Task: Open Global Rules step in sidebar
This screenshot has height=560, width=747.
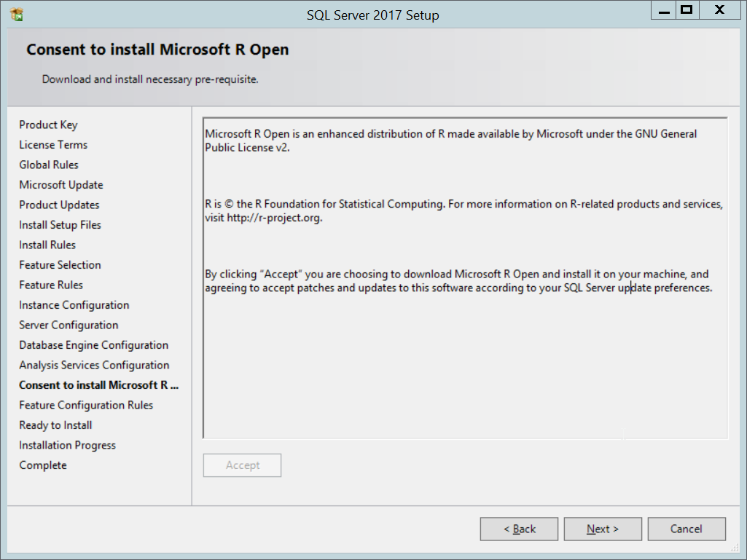Action: (x=49, y=165)
